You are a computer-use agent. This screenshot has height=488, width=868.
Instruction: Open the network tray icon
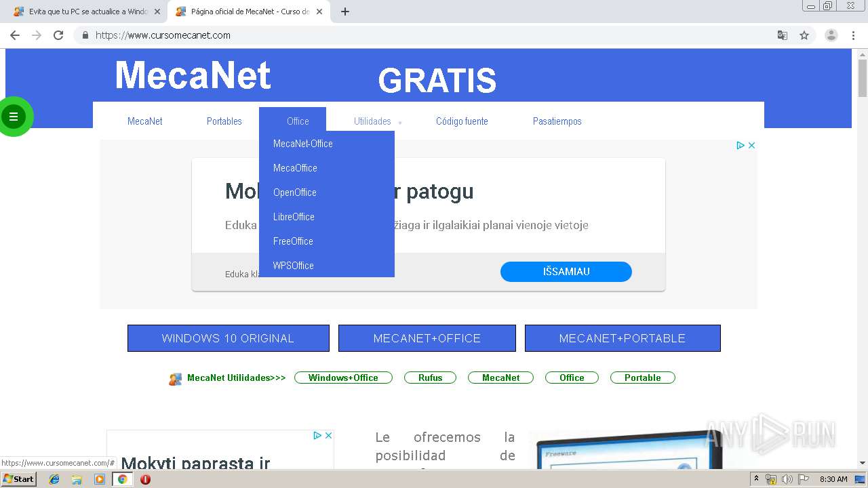771,479
